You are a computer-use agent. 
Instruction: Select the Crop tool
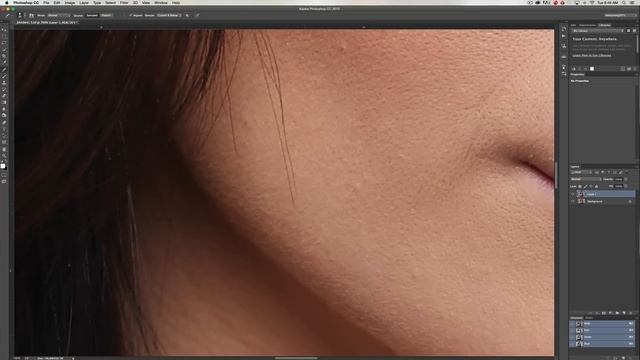(4, 56)
